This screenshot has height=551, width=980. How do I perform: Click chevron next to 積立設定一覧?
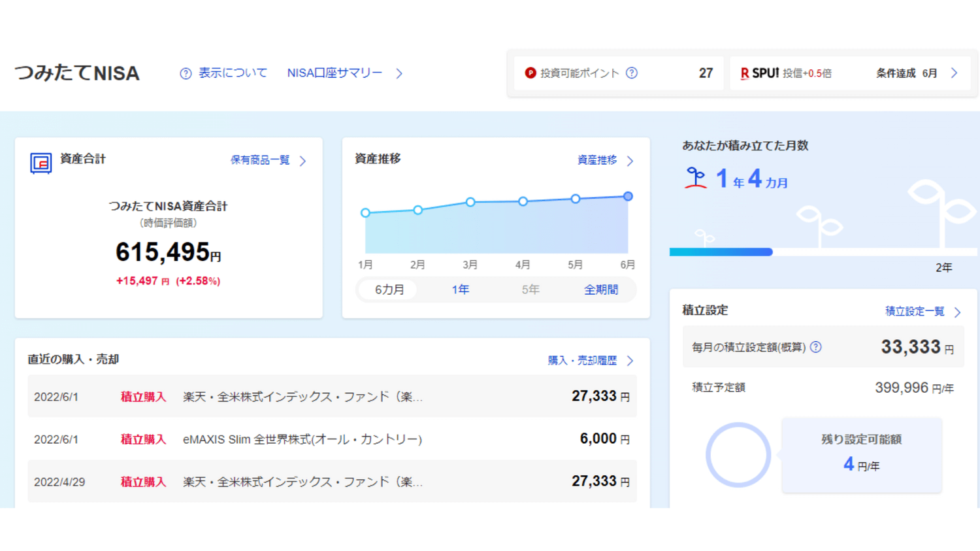tap(958, 312)
